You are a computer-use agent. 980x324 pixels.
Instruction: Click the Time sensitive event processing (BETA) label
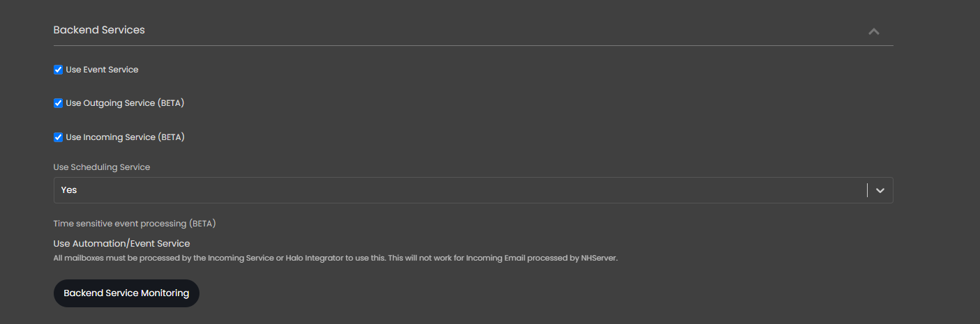(135, 224)
